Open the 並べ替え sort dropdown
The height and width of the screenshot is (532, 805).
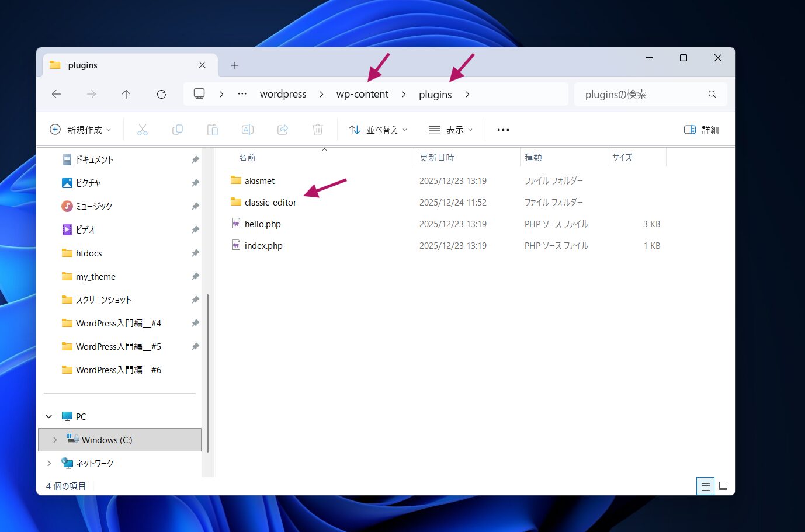(x=378, y=130)
